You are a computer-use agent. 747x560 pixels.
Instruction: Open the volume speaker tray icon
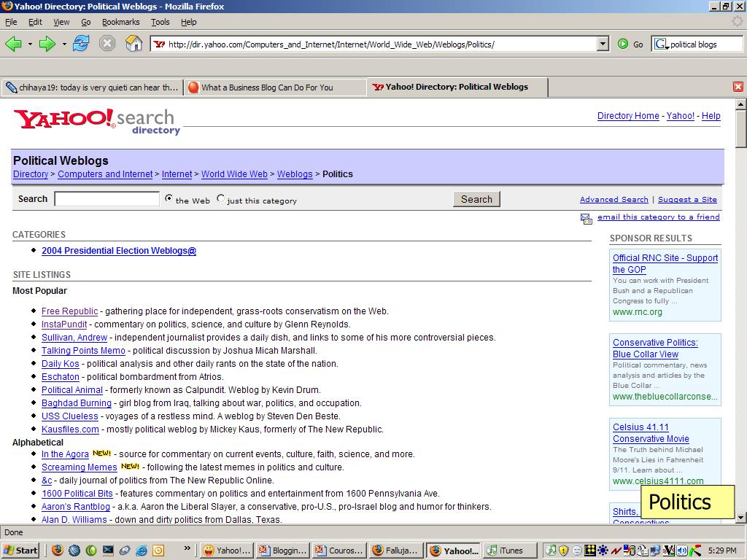point(682,551)
